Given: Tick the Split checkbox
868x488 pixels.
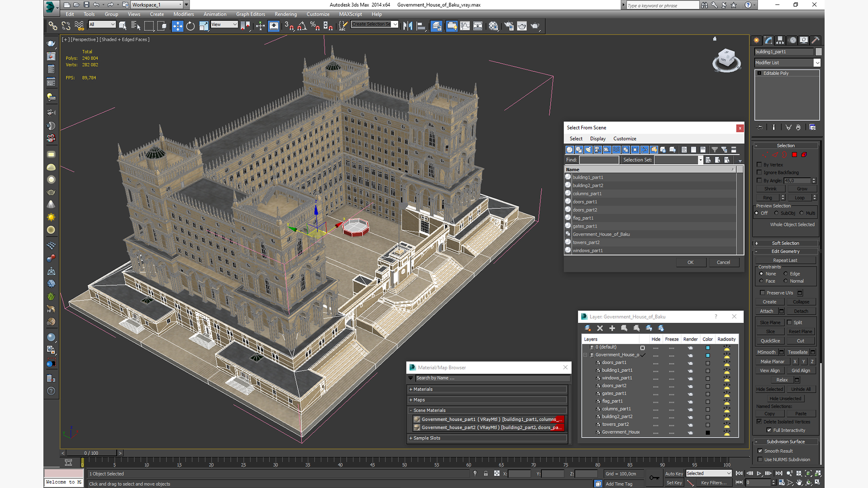Looking at the screenshot, I should 789,323.
